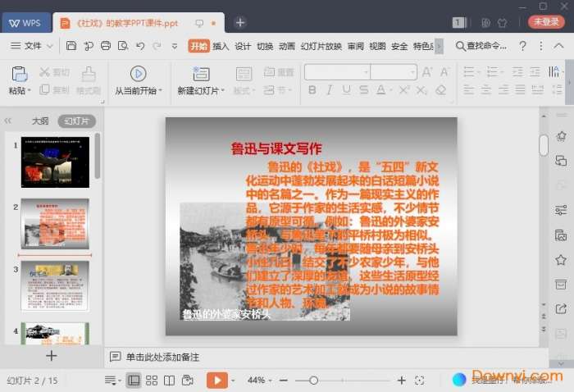Screen dimensions: 574x392
Task: Switch to the Animation ribbon tab
Action: 287,46
